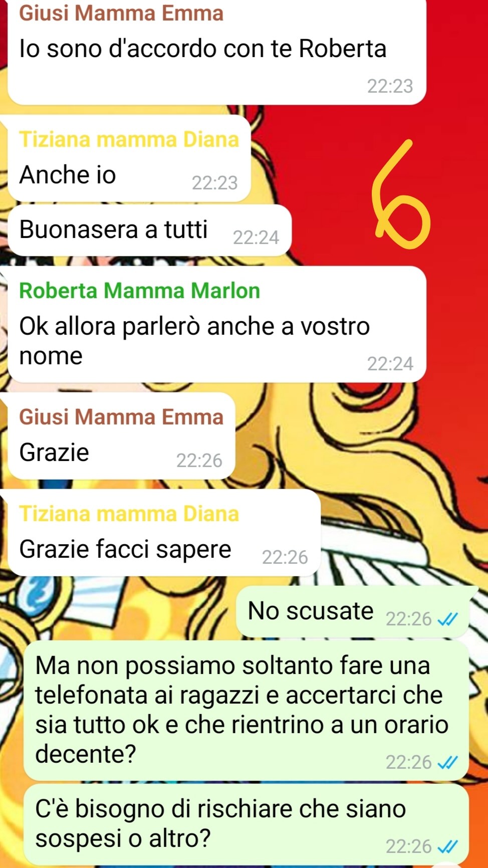Viewport: 488px width, 868px height.
Task: Open Tiziana mamma Diana above "Anche io"
Action: 129,139
